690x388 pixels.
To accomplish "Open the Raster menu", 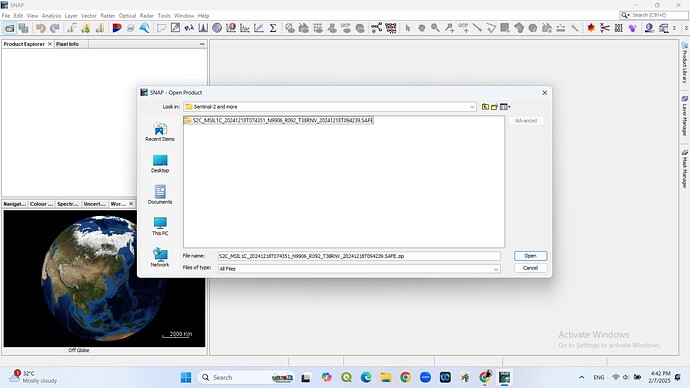I will pos(108,15).
